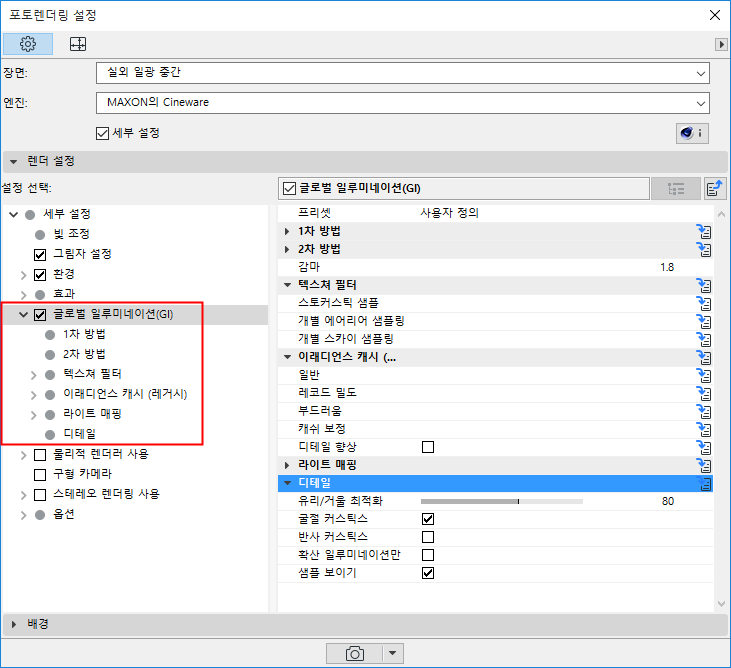Click the link icon on 1차 방법 row

[704, 231]
